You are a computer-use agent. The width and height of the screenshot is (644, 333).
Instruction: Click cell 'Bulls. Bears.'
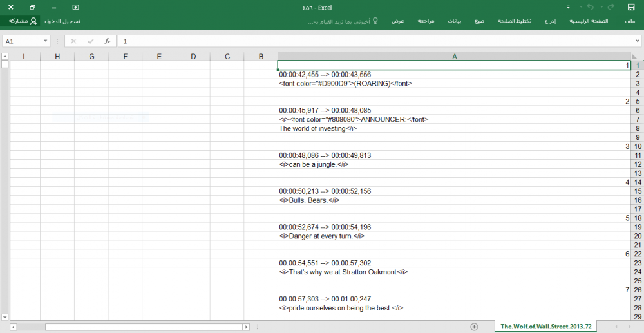(454, 200)
